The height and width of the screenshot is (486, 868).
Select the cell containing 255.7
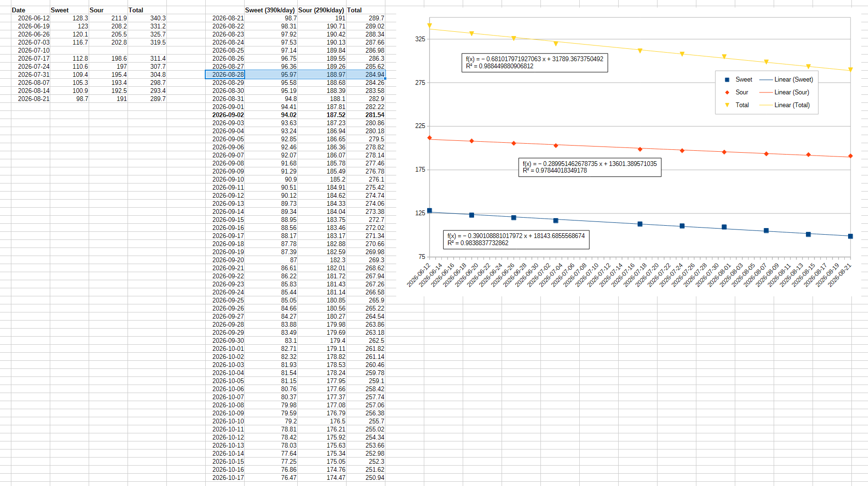point(365,421)
